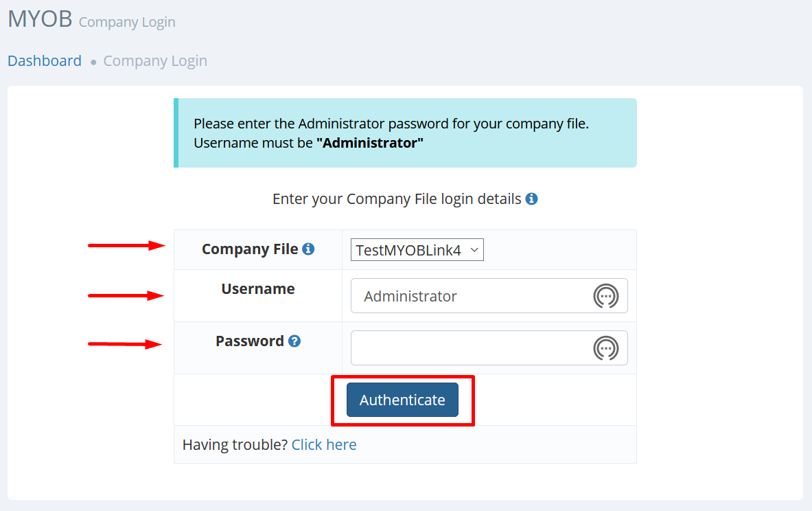Click "Enter your Company File login details" text

tap(397, 199)
